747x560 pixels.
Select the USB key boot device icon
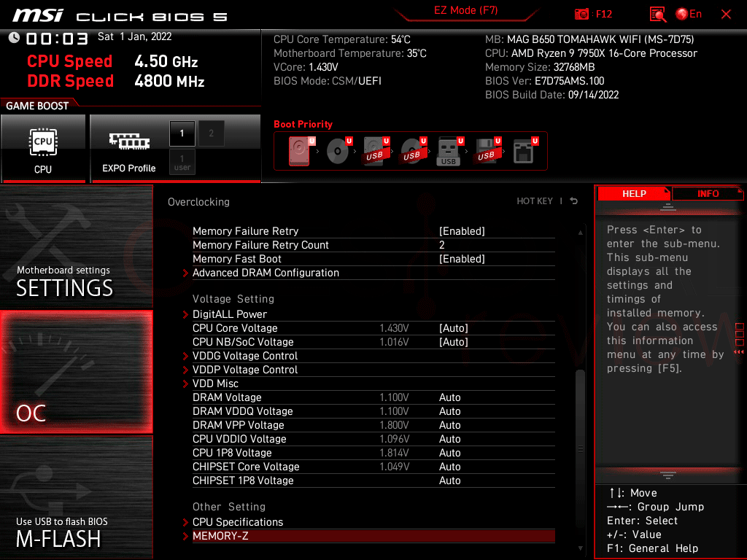click(449, 152)
